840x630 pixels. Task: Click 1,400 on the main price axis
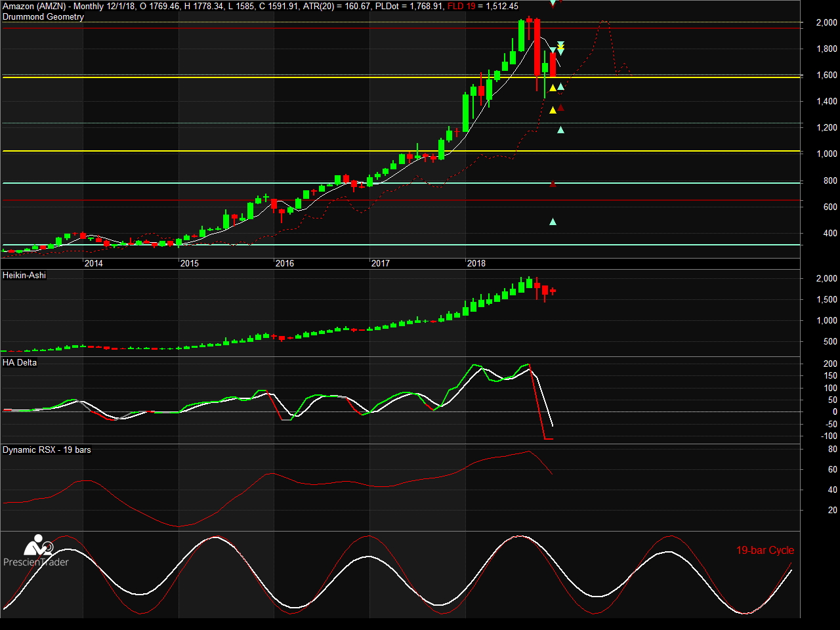pos(827,101)
